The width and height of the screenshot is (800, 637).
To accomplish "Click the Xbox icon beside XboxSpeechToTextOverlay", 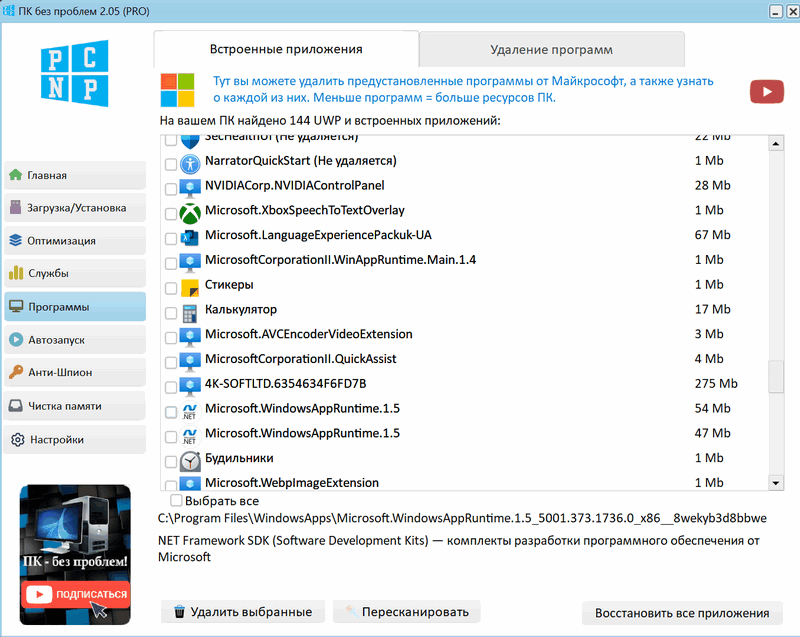I will [190, 212].
